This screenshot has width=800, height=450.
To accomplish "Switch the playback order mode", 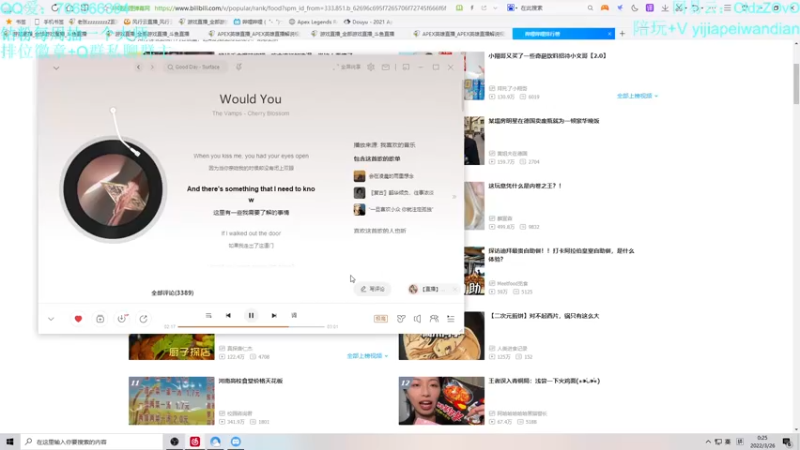I will [208, 315].
